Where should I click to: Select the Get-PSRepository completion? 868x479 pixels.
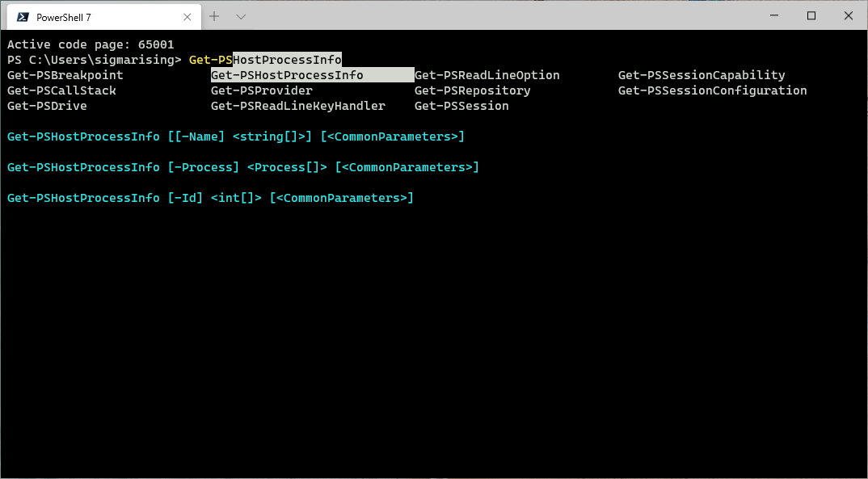472,90
